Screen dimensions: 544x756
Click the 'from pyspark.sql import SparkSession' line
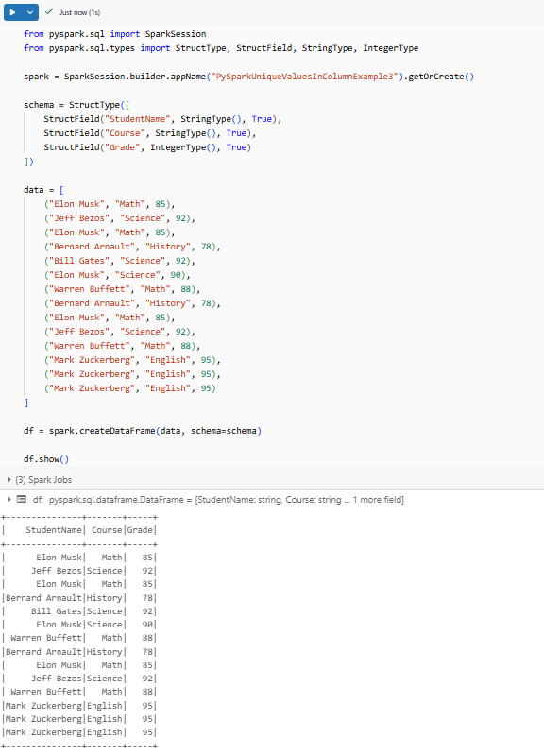click(x=114, y=34)
